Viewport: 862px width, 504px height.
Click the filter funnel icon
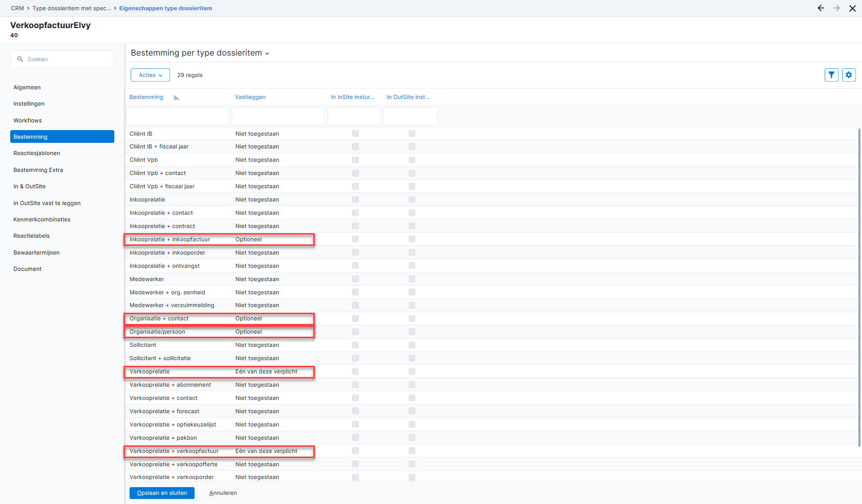831,75
